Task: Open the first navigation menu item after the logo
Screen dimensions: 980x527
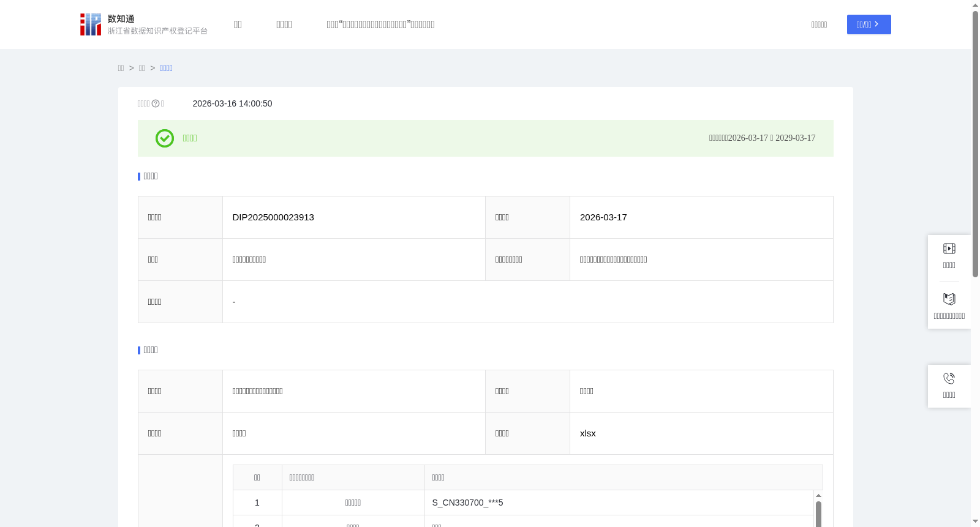Action: point(238,24)
